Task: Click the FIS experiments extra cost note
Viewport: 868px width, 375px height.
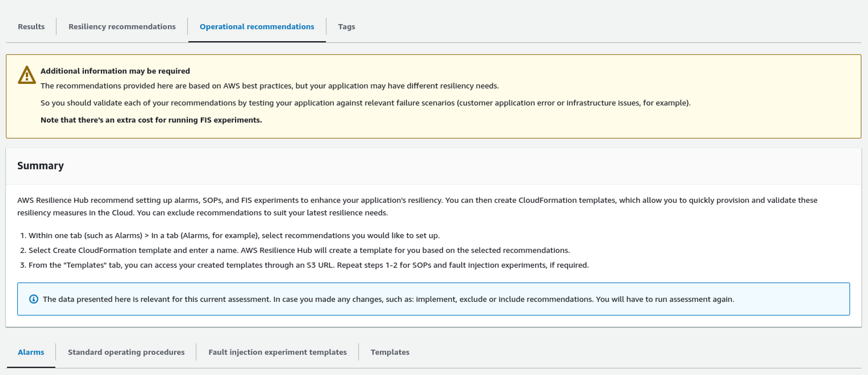Action: [x=151, y=120]
